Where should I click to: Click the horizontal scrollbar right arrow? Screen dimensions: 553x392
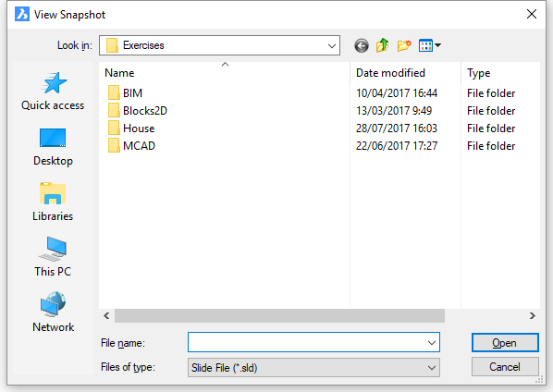click(x=532, y=315)
